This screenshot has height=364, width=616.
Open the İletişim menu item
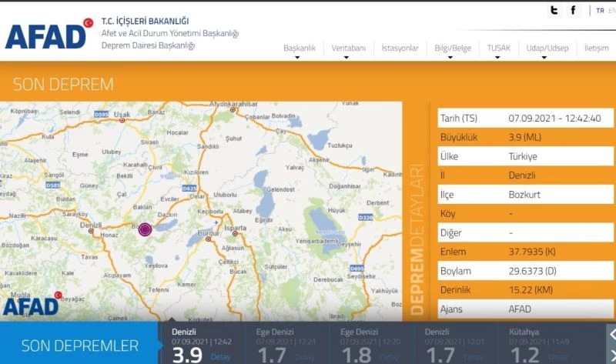(596, 48)
